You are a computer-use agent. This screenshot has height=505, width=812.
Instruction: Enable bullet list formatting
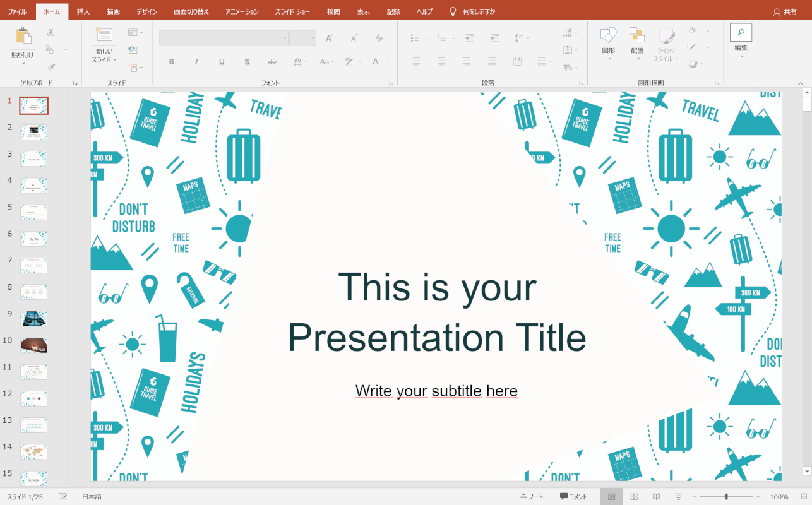pyautogui.click(x=414, y=38)
